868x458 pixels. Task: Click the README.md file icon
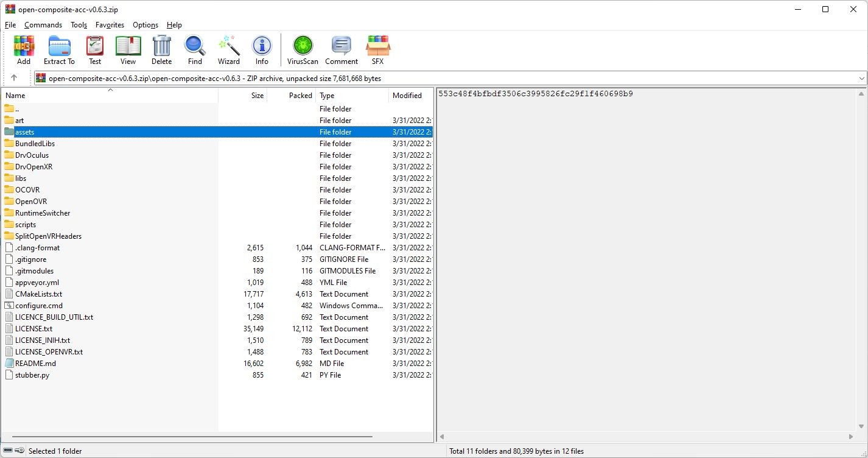pyautogui.click(x=9, y=364)
